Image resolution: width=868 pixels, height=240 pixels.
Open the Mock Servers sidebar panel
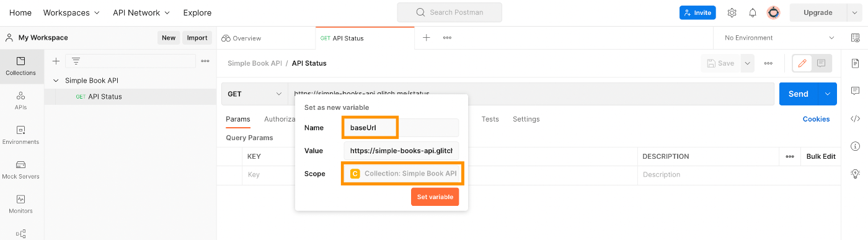pos(21,170)
